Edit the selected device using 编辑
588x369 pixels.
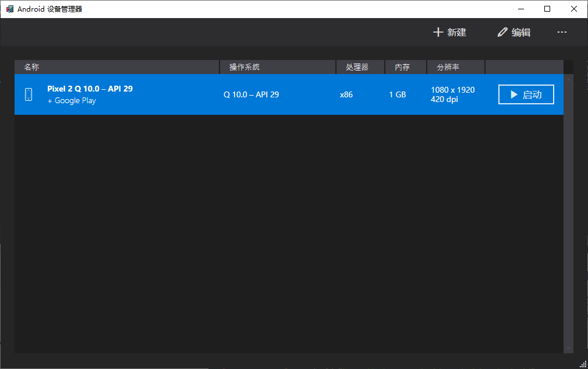[x=515, y=32]
